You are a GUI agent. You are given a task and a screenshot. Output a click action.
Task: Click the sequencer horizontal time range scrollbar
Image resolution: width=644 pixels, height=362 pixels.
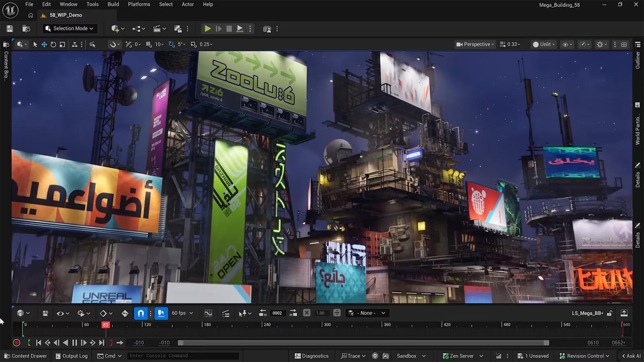coord(363,343)
